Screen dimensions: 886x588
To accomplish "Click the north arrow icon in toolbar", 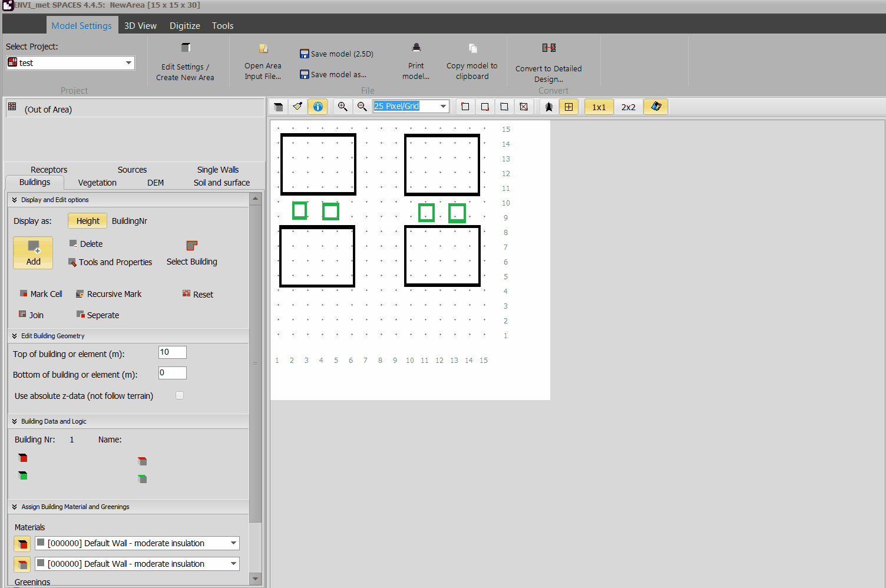I will pos(549,107).
